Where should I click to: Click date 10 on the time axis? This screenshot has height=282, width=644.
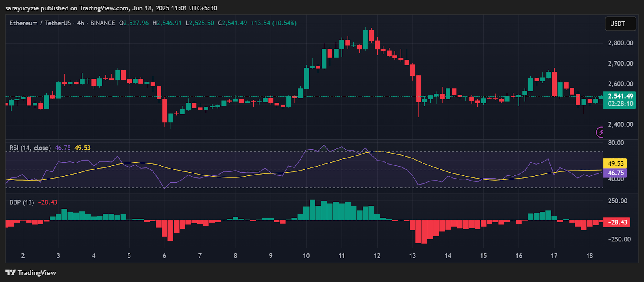point(306,256)
